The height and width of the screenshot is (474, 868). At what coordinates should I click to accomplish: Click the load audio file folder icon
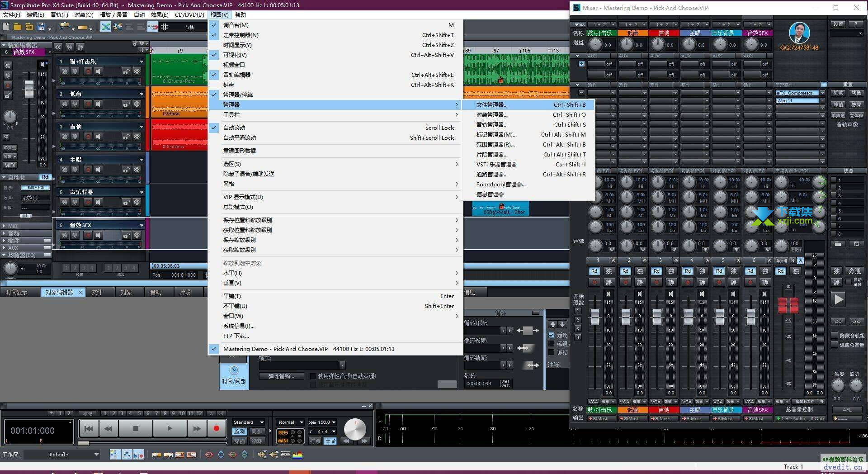(29, 27)
